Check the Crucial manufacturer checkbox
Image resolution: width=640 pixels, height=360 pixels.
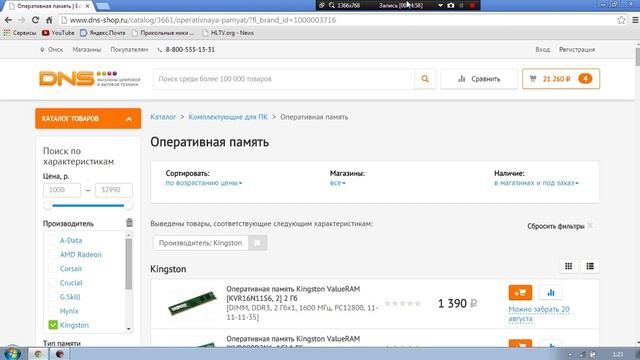click(x=53, y=283)
